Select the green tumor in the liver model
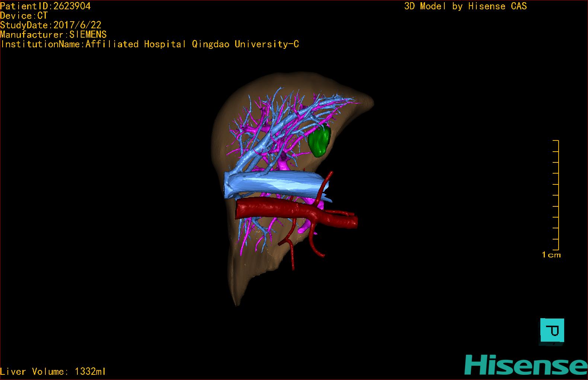 point(319,140)
